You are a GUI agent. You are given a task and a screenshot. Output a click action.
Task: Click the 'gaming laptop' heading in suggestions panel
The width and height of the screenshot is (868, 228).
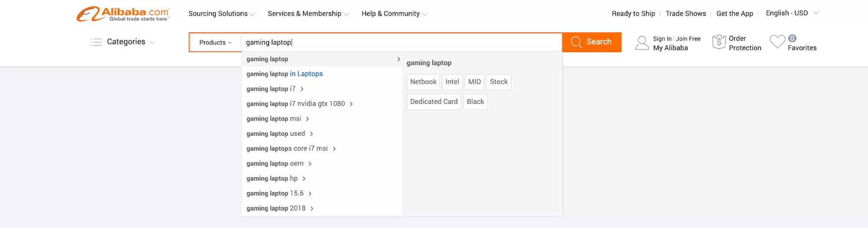click(429, 63)
